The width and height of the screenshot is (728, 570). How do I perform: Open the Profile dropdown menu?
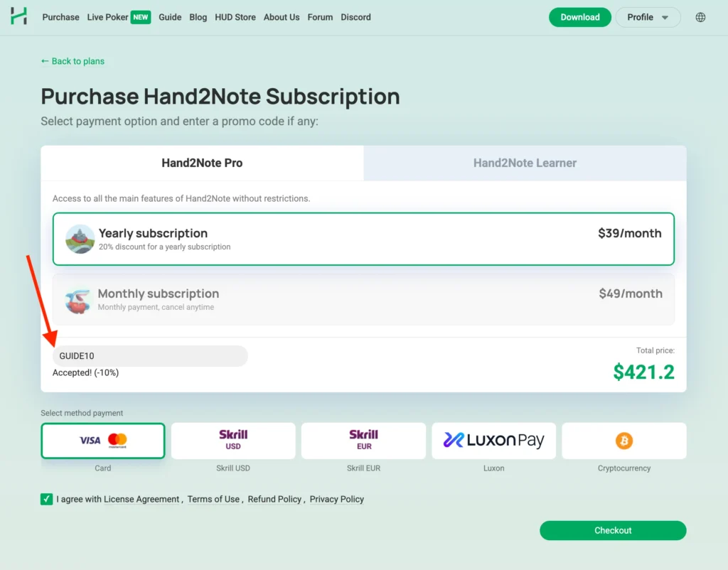648,16
